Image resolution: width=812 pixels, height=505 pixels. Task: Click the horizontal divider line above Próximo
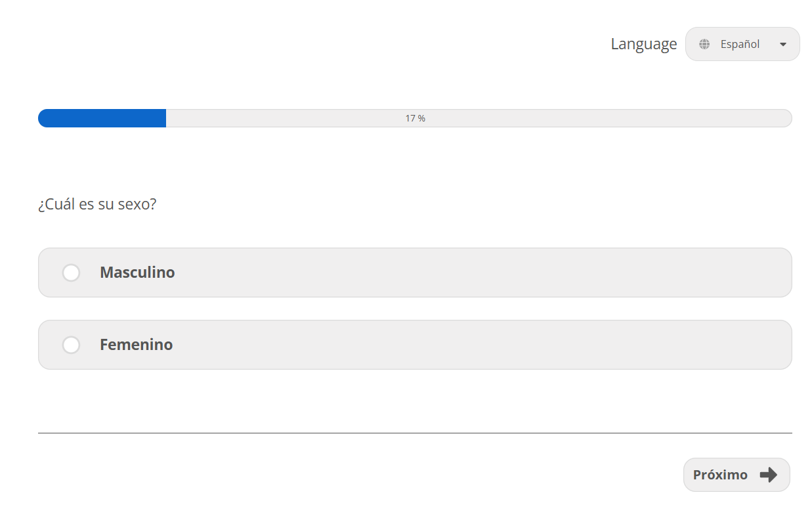pos(415,433)
